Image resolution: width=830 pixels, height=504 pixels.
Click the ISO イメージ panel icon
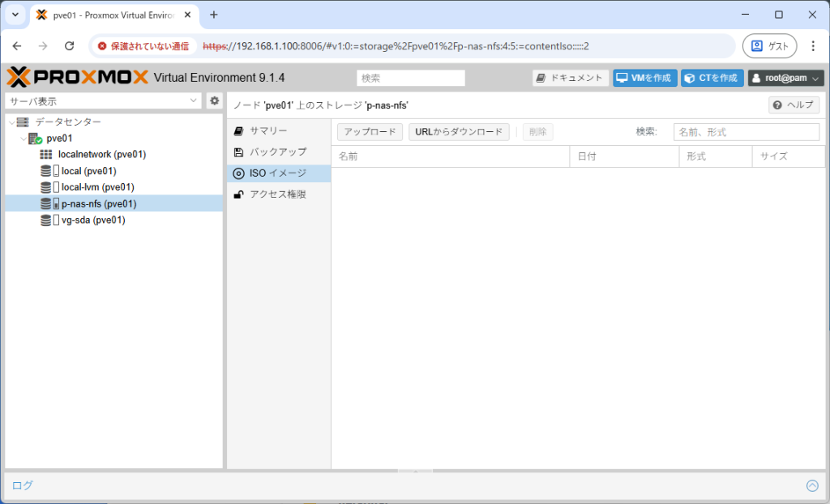pyautogui.click(x=237, y=172)
